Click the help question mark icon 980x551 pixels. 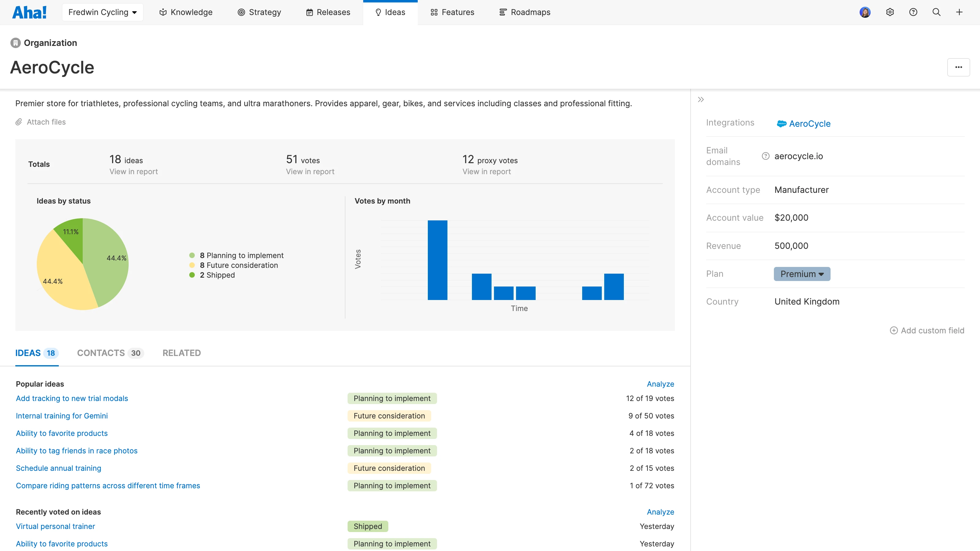(913, 12)
